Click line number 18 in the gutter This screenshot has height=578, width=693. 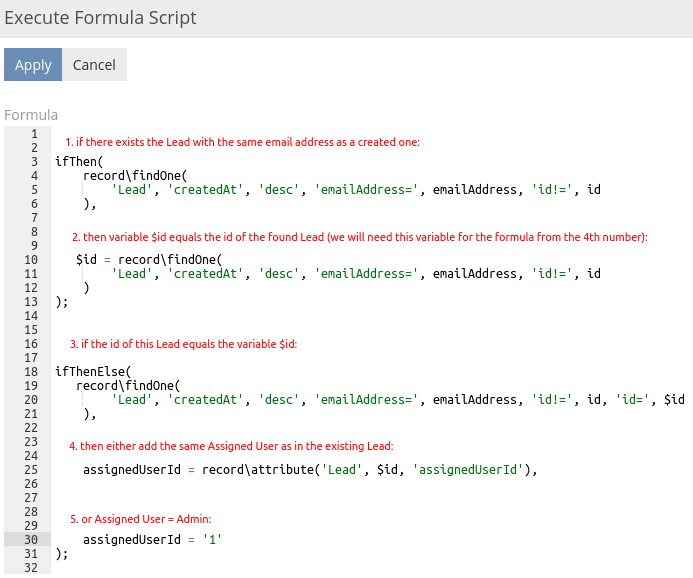pos(29,371)
